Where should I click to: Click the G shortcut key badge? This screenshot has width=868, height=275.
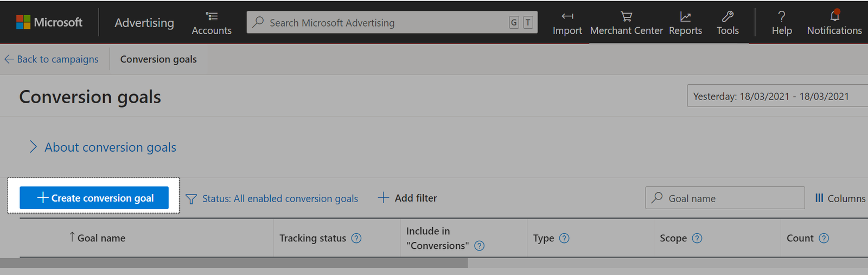[514, 22]
